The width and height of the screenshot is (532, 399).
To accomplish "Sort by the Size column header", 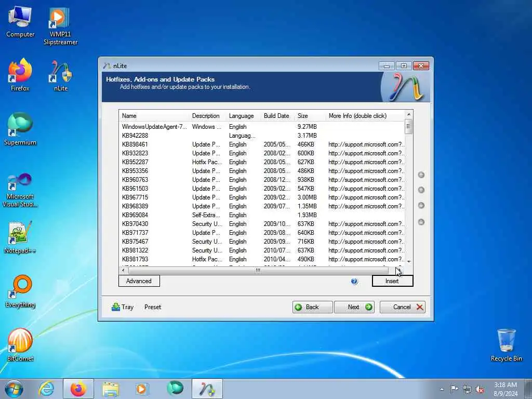I will [x=310, y=116].
